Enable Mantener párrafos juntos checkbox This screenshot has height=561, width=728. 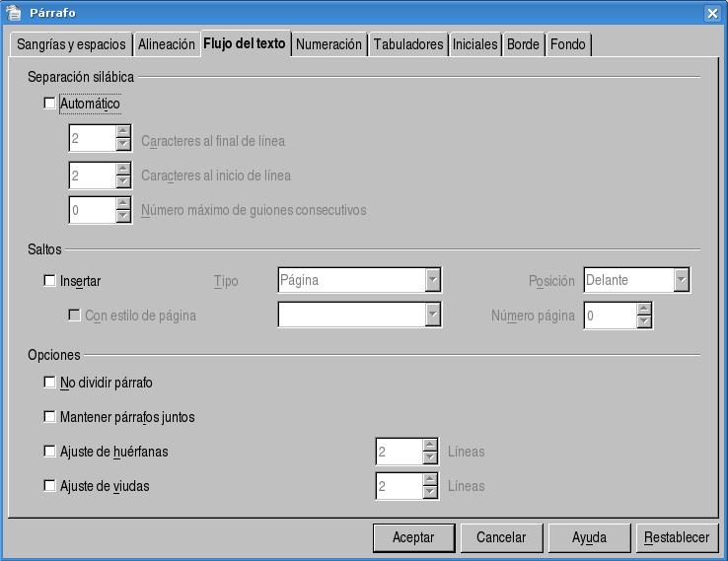point(50,417)
